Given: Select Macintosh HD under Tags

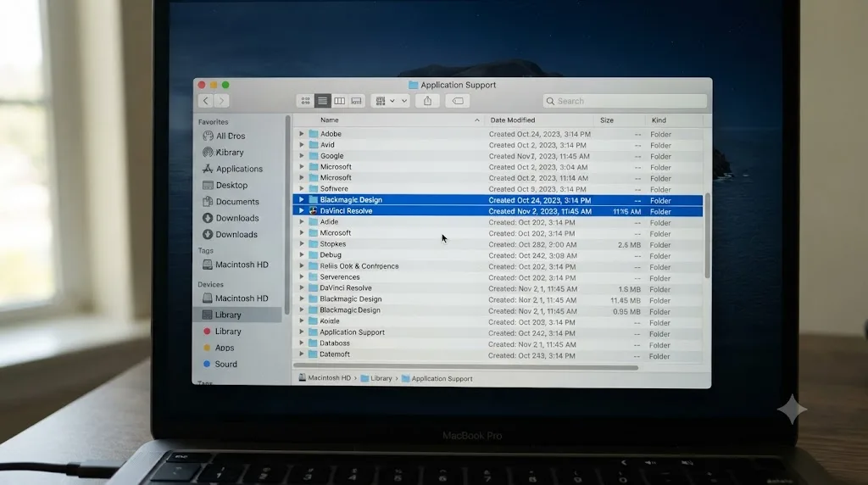Looking at the screenshot, I should click(236, 265).
